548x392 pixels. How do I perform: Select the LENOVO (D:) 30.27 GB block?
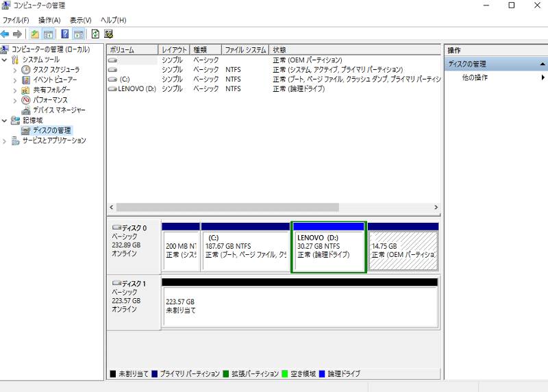[329, 247]
